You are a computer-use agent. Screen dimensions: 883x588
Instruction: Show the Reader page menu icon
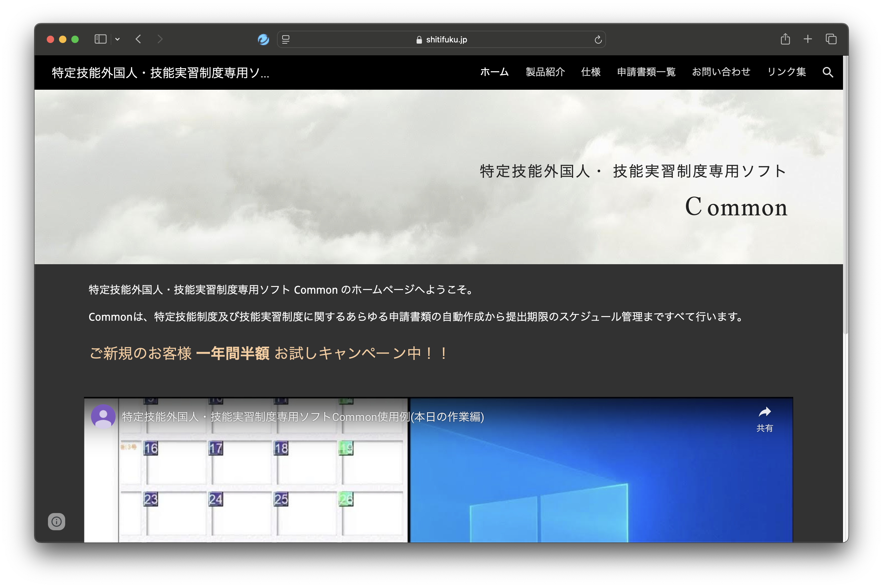286,39
